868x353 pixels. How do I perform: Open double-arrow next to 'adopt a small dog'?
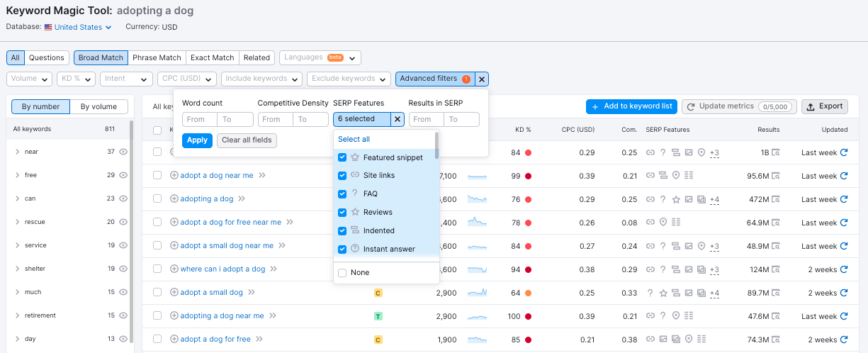click(x=252, y=293)
